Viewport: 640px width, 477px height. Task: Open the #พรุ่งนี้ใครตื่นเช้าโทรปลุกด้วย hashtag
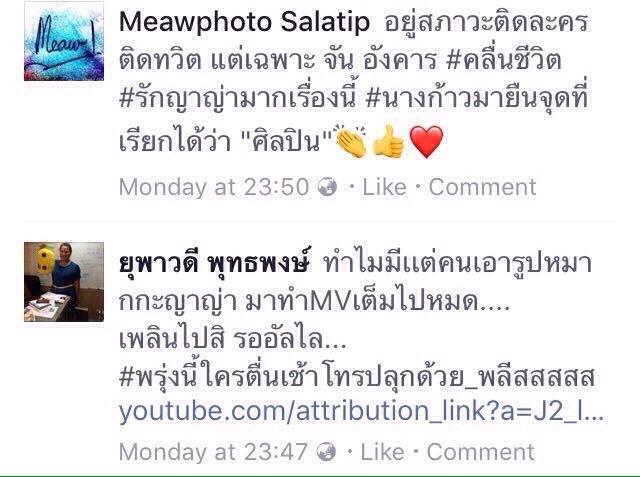357,376
